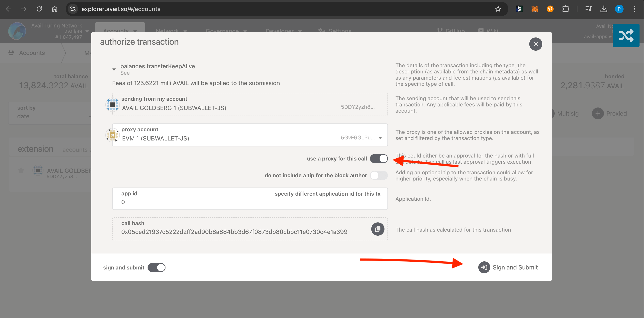Click the close dialog X button
The width and height of the screenshot is (644, 318).
536,44
